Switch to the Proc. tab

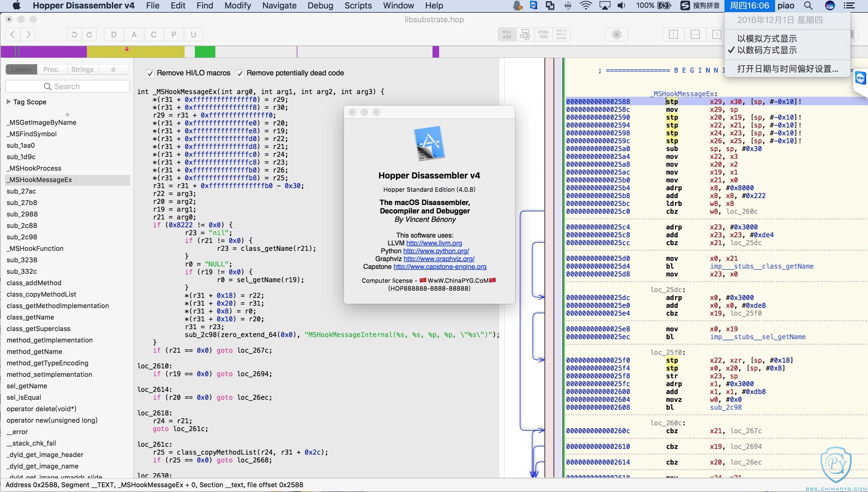click(52, 69)
